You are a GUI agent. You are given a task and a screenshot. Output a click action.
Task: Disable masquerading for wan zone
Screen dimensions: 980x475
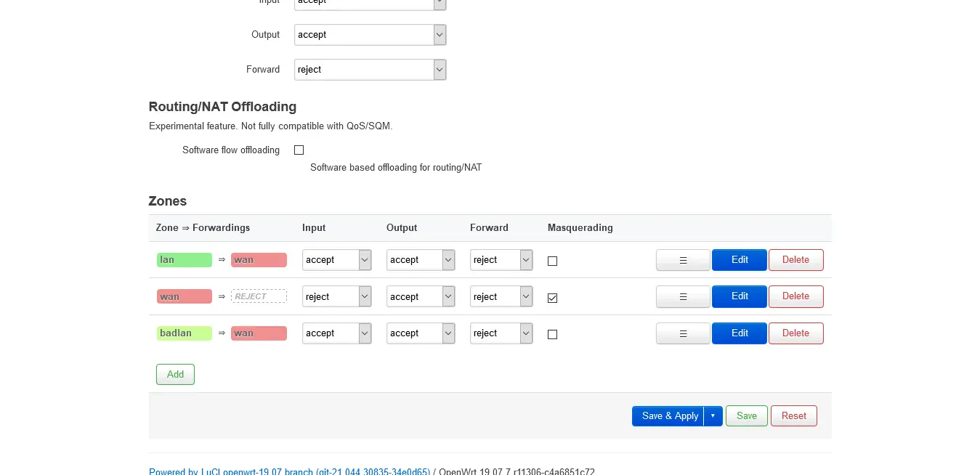(552, 298)
